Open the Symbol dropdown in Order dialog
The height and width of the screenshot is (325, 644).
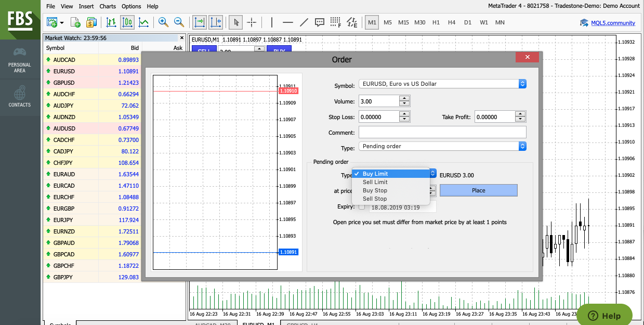click(442, 84)
